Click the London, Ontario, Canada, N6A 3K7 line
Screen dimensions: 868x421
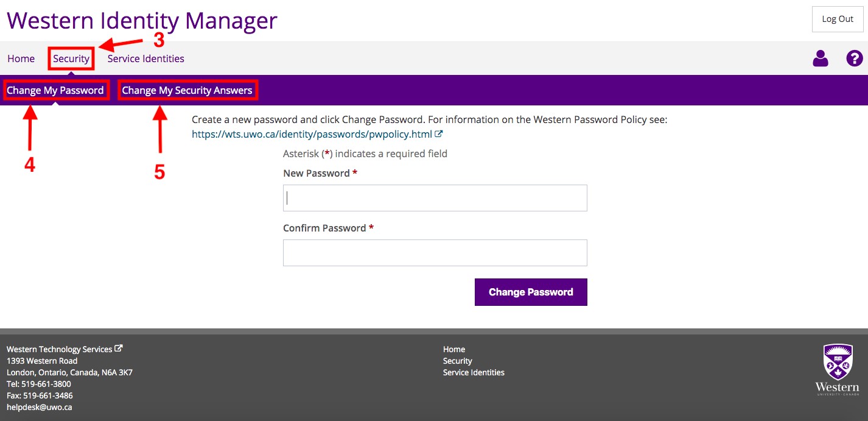[69, 372]
